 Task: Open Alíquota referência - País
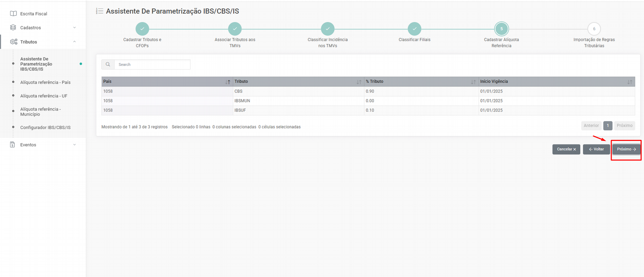pos(45,82)
